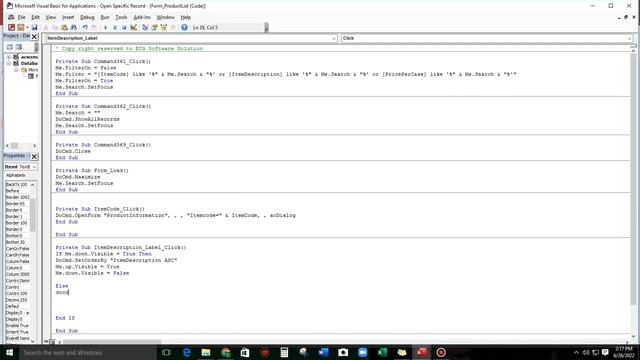
Task: Open the Properties Window toolbar icon
Action: [x=154, y=27]
